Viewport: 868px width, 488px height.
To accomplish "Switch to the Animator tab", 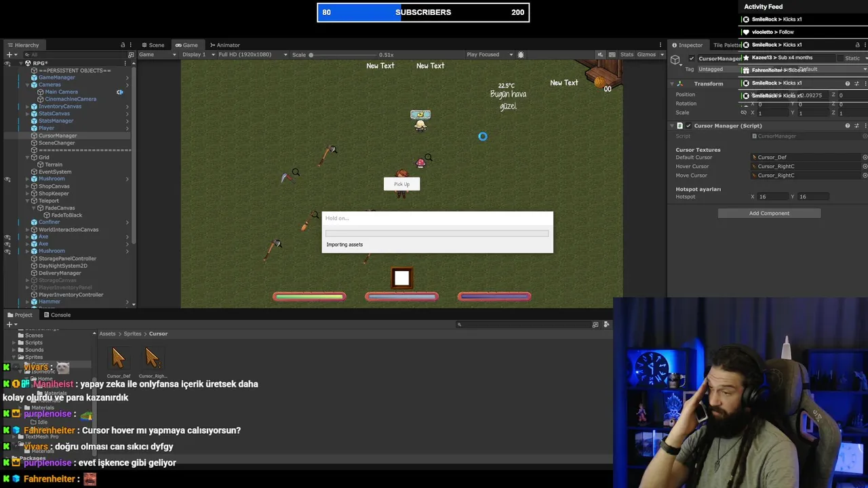I will pos(224,45).
